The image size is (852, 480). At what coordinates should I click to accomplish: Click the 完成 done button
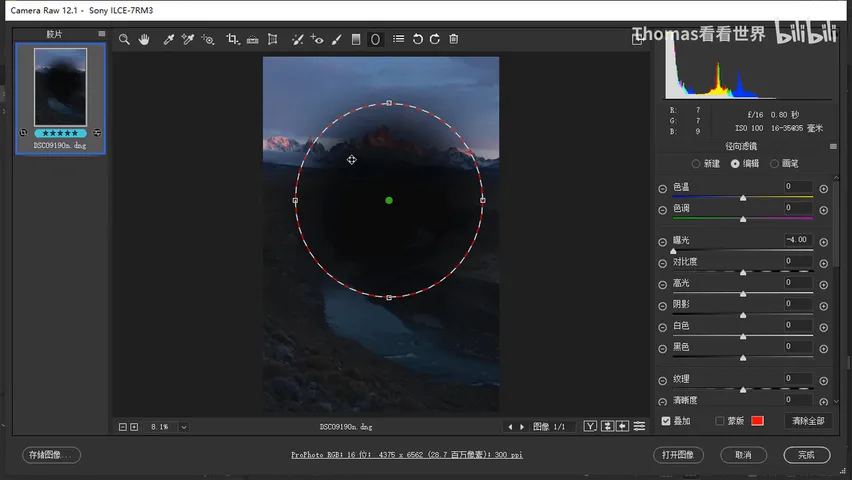[x=807, y=455]
